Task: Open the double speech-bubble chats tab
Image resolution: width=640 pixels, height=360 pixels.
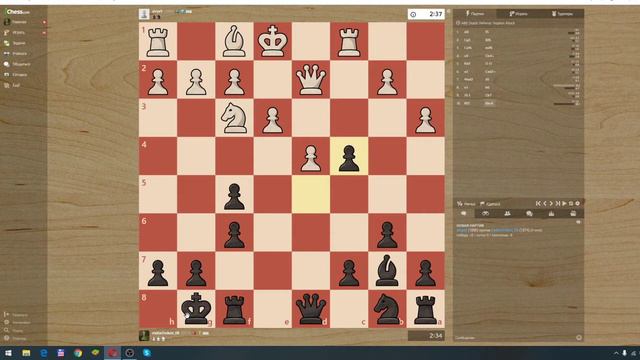Action: [529, 213]
